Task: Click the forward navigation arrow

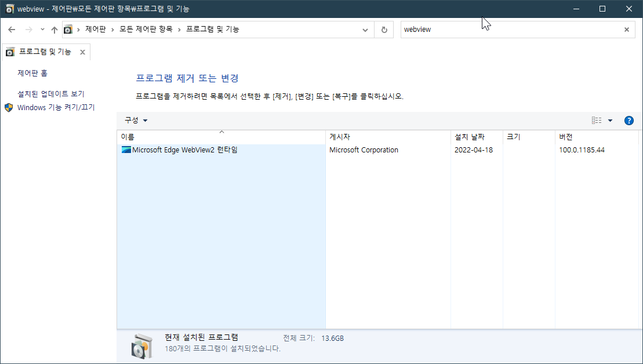Action: pyautogui.click(x=29, y=30)
